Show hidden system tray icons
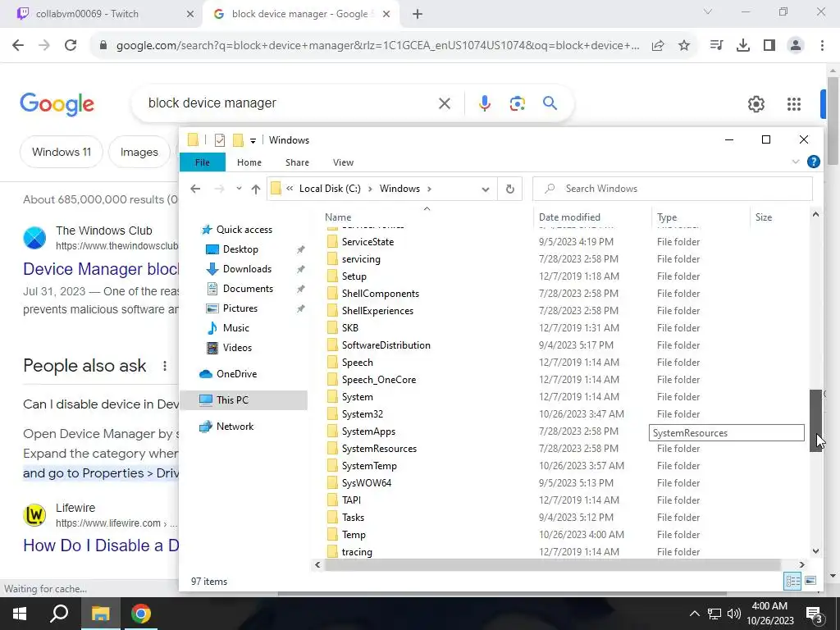 tap(694, 614)
